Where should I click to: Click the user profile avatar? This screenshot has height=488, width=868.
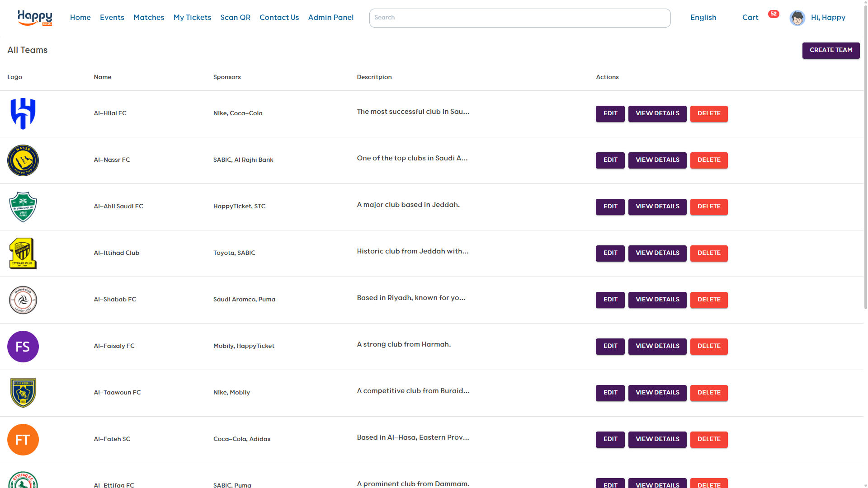click(x=797, y=18)
